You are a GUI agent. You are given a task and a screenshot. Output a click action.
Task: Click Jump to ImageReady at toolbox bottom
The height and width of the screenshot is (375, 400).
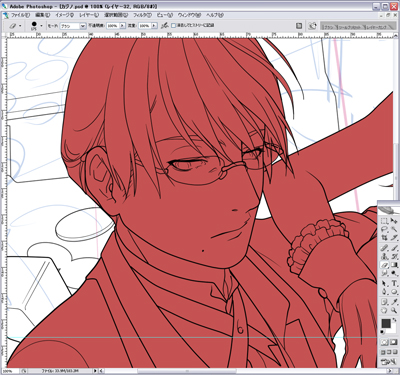389,361
